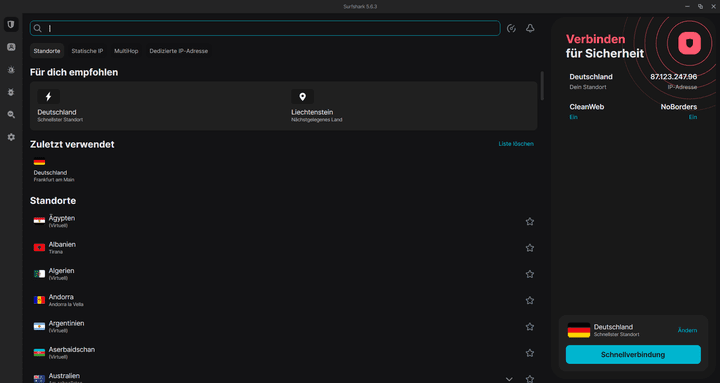Click Egypt flag icon
This screenshot has height=383, width=720.
click(39, 221)
